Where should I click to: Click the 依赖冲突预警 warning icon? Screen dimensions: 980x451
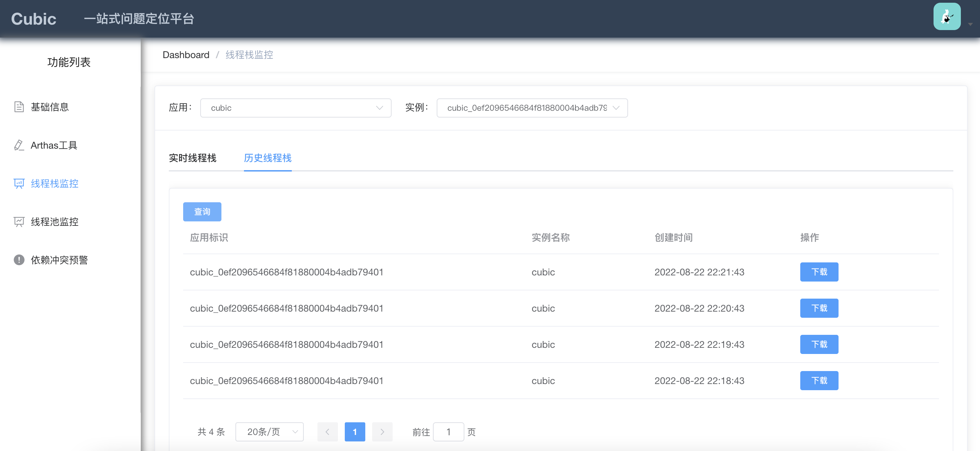(19, 260)
